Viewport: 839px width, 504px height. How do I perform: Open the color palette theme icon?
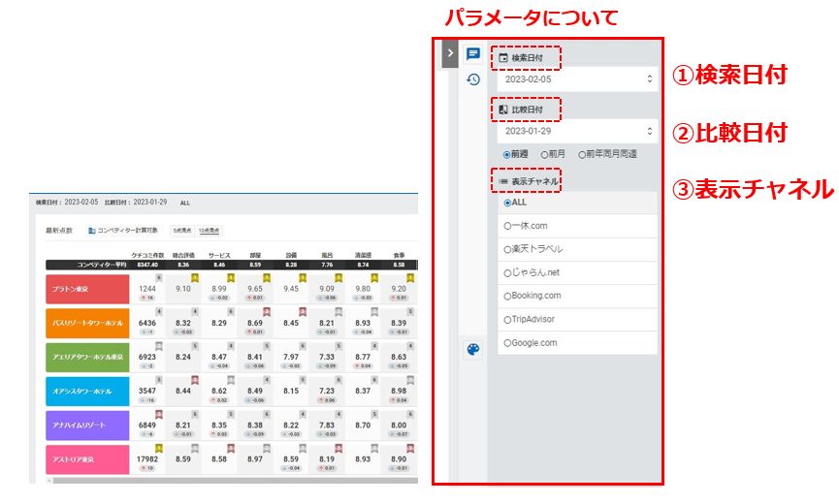coord(472,350)
